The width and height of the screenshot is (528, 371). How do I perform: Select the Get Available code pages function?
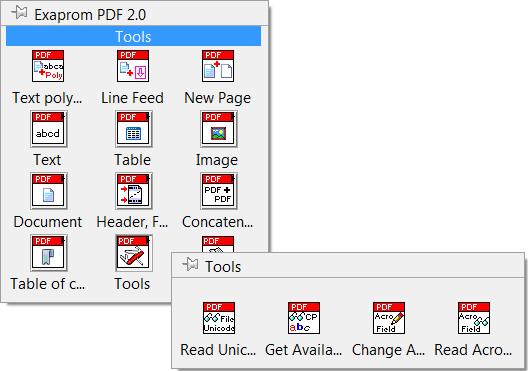pyautogui.click(x=304, y=318)
